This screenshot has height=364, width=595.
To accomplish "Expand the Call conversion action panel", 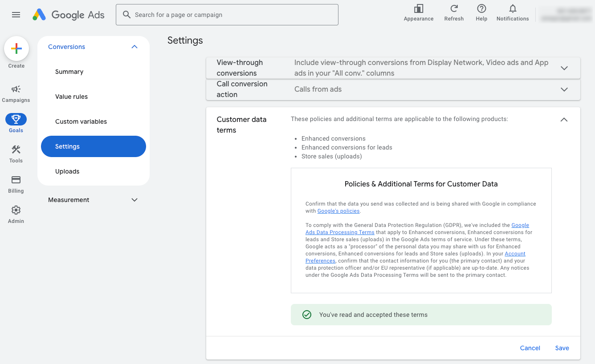I will 564,89.
